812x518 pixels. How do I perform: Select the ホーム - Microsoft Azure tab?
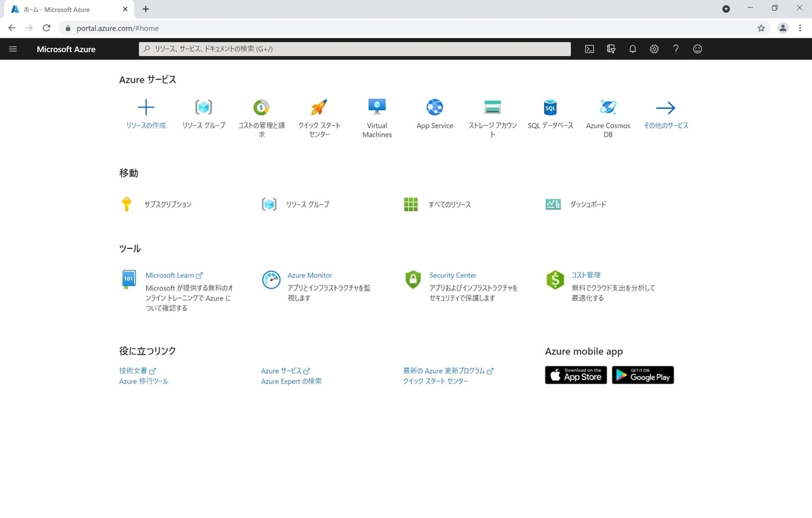[68, 9]
